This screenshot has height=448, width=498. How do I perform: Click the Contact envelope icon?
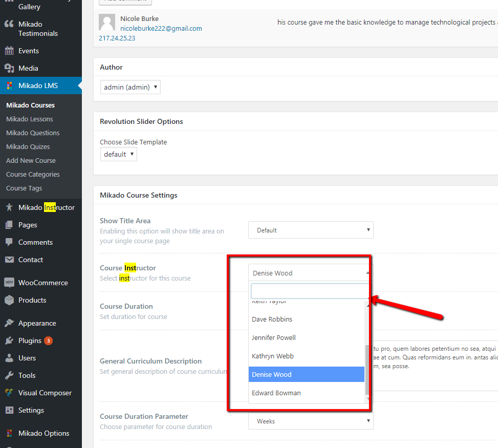[x=9, y=260]
